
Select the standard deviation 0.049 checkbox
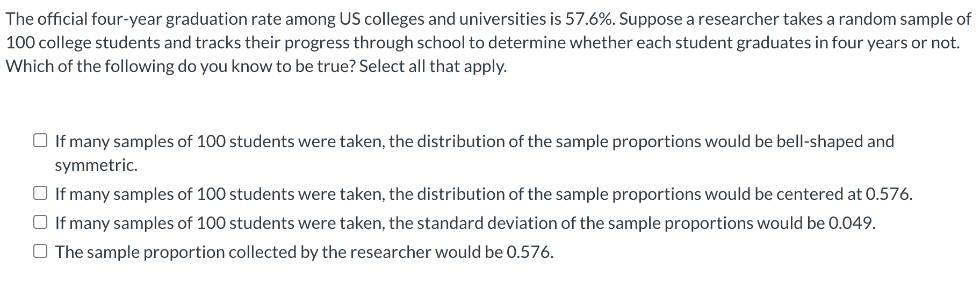[40, 222]
